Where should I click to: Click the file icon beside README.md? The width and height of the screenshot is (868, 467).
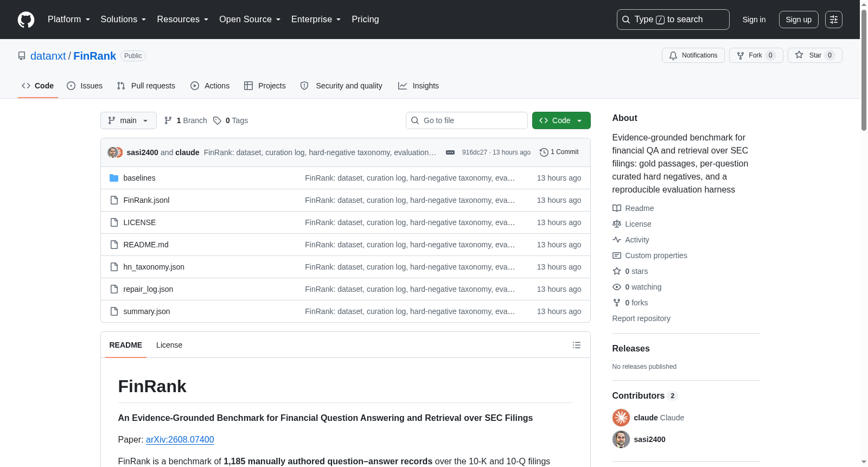114,245
